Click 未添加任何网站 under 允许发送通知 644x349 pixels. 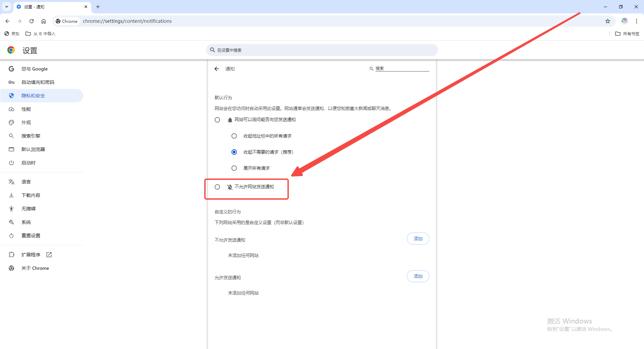[x=243, y=293]
